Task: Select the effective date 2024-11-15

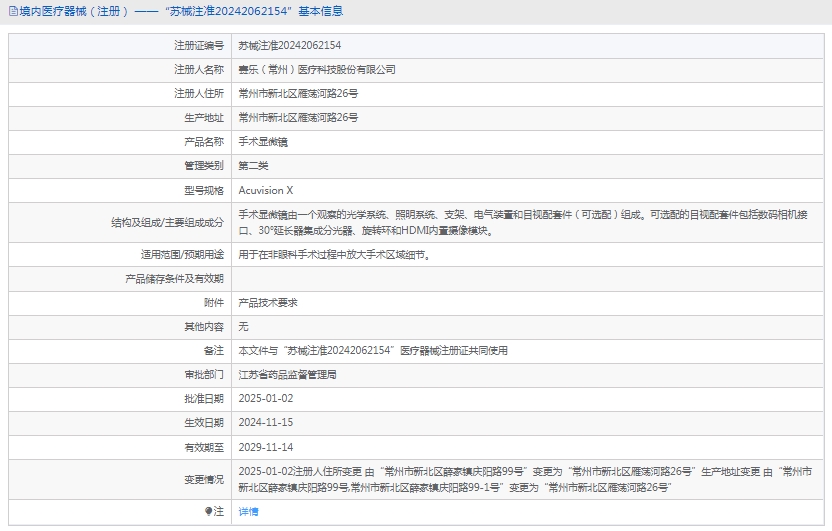Action: tap(265, 423)
